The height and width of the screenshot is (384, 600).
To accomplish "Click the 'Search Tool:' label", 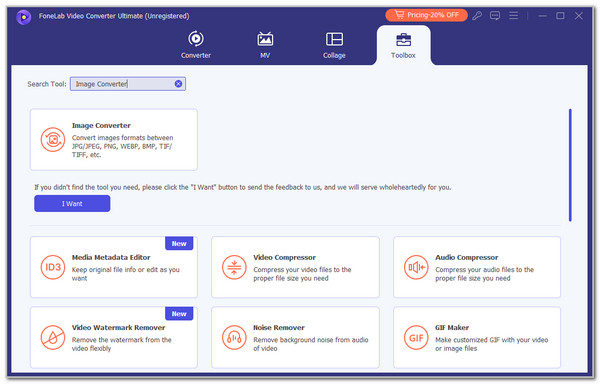I will (47, 84).
